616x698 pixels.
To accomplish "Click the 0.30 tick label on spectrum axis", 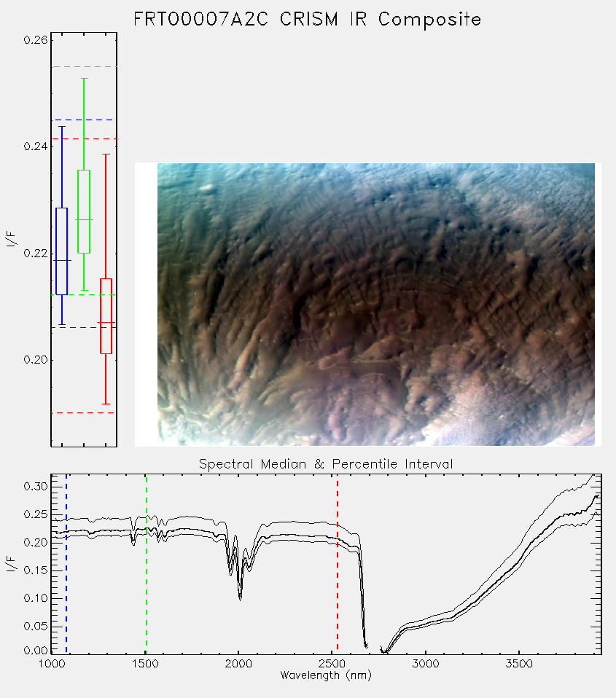I will click(x=35, y=486).
